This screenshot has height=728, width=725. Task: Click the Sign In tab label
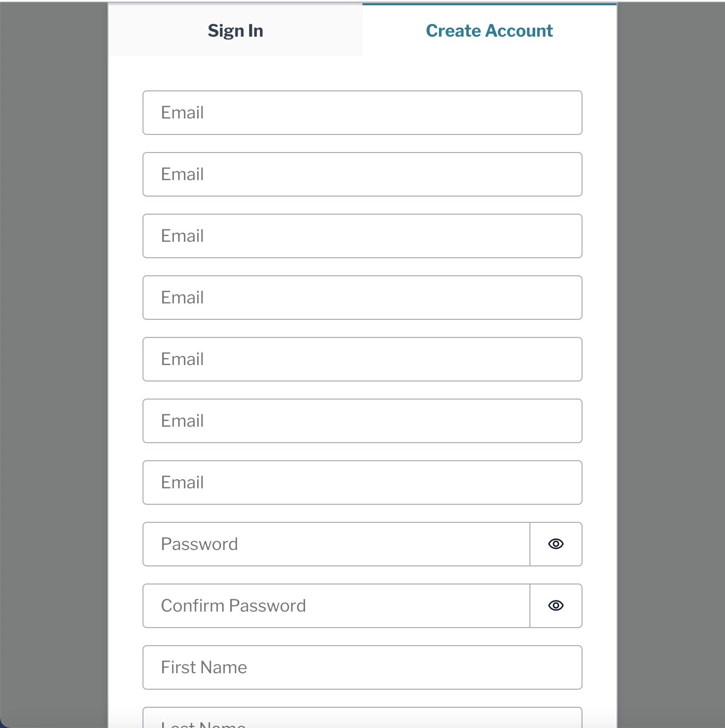[x=235, y=30]
